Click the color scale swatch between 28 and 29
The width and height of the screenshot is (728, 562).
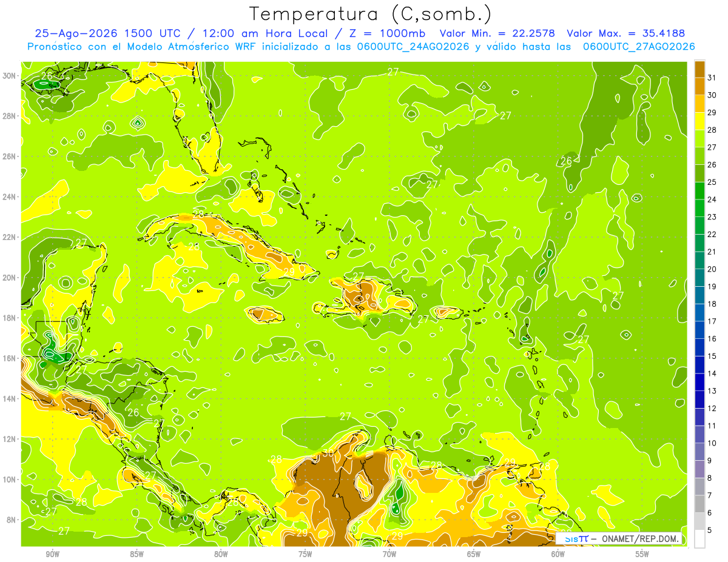pyautogui.click(x=699, y=121)
